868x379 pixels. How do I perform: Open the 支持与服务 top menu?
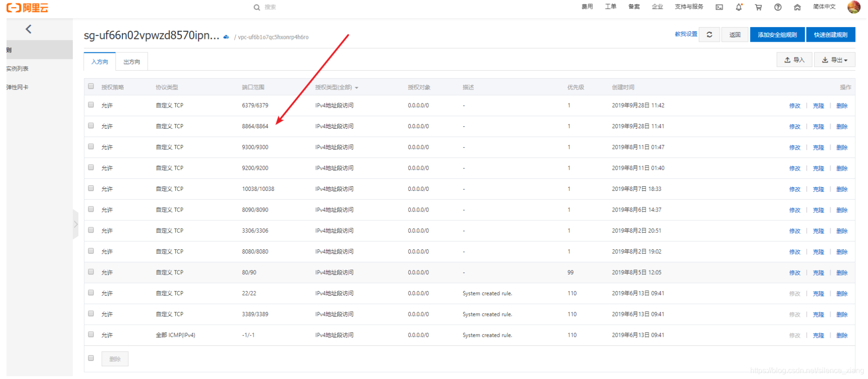click(689, 7)
